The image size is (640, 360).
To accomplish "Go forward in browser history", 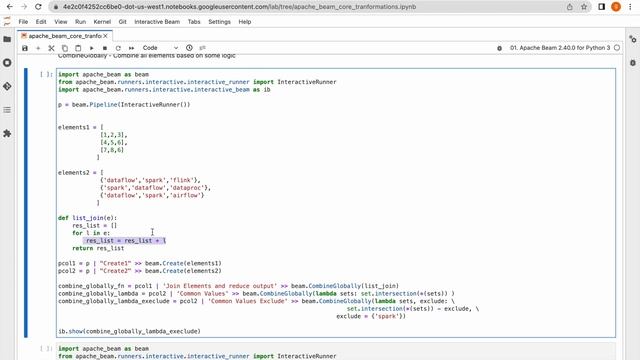I will (24, 7).
